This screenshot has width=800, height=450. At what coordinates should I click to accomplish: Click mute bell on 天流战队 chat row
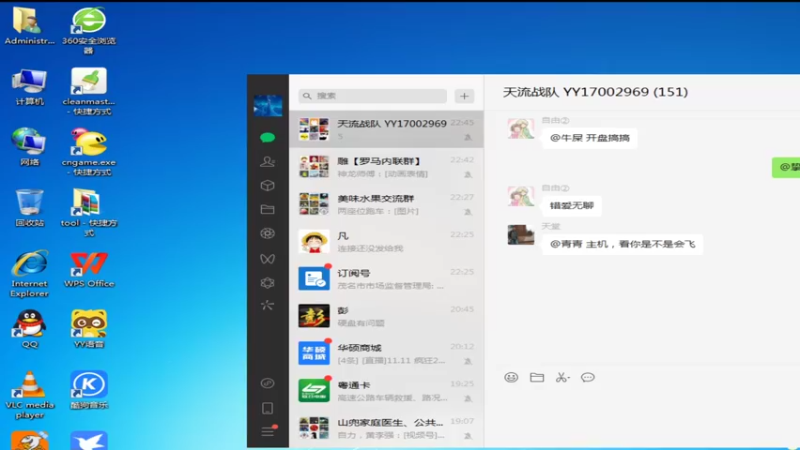468,137
